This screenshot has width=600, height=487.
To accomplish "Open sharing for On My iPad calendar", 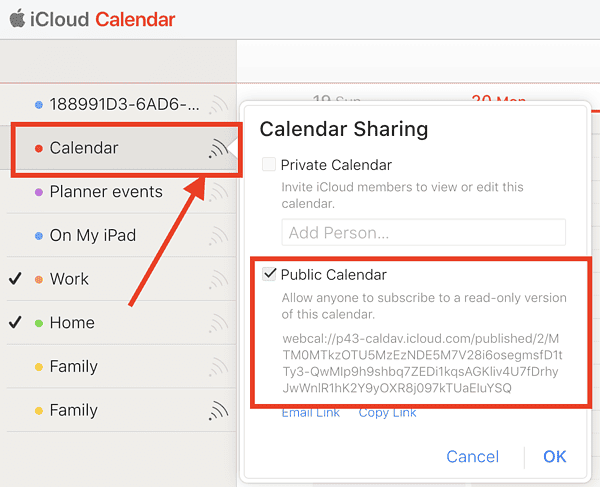I will pos(218,236).
